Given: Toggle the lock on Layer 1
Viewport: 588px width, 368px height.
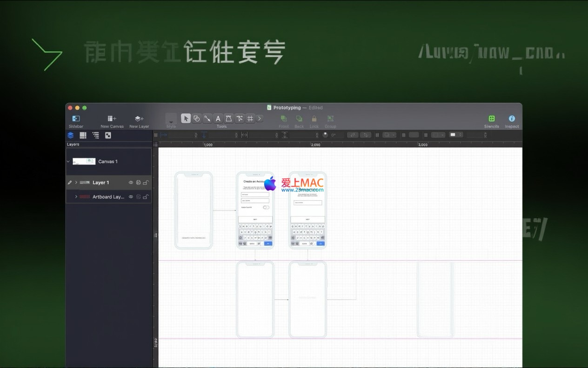Looking at the screenshot, I should coord(146,183).
